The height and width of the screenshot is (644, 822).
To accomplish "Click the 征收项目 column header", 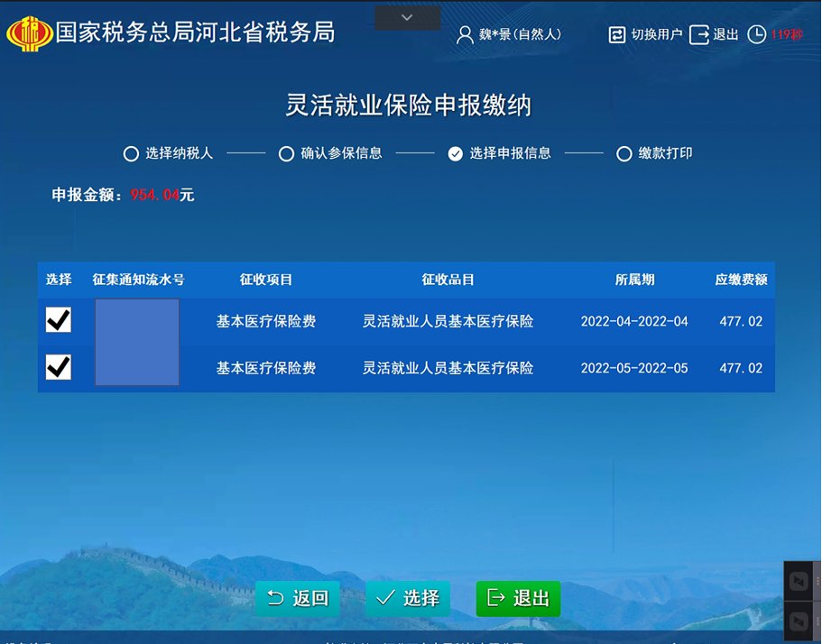I will pos(266,280).
